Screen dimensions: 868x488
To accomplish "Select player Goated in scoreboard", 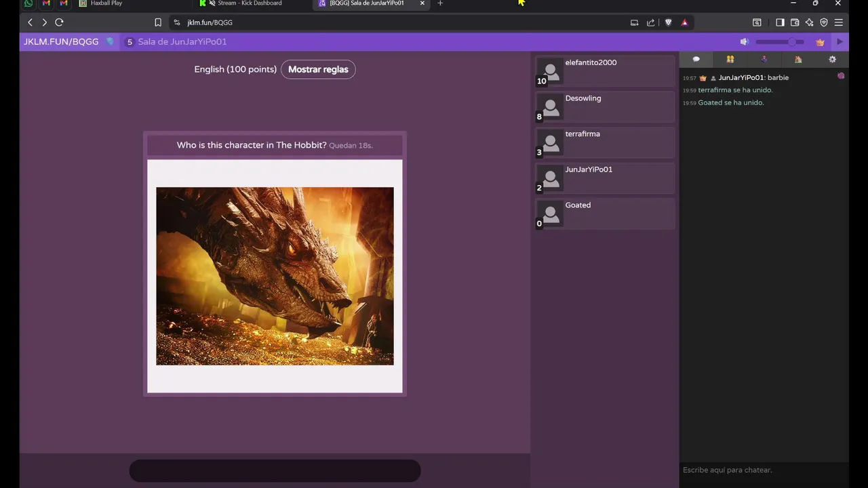I will [605, 213].
